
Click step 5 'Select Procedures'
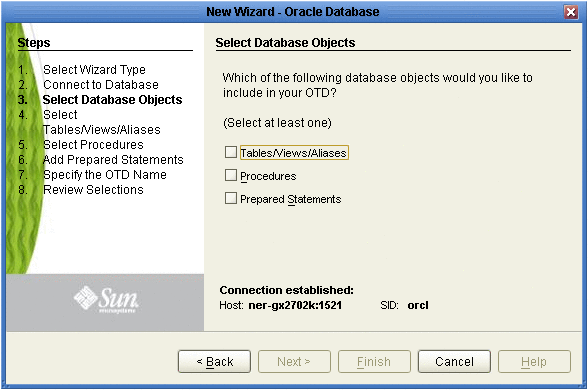(93, 145)
